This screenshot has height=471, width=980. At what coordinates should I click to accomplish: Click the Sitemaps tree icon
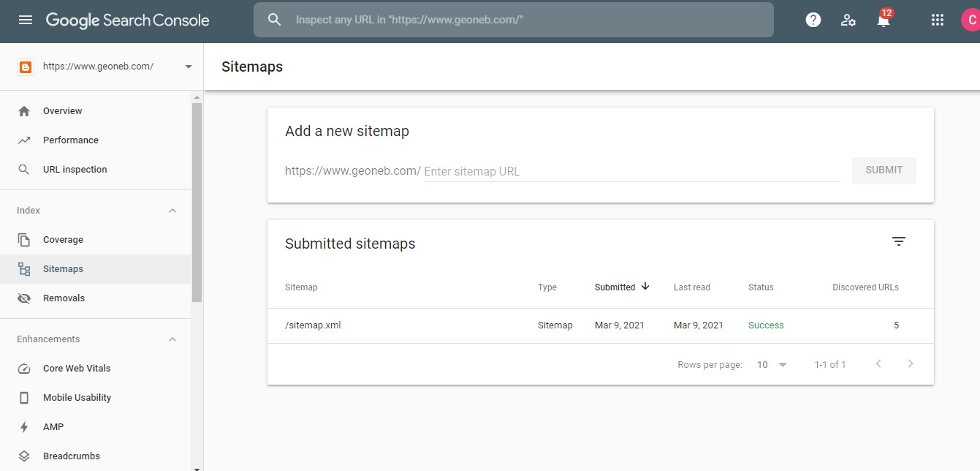24,269
